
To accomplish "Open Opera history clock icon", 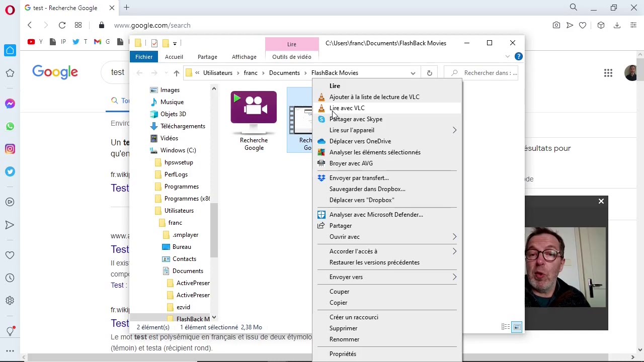I will click(x=10, y=278).
